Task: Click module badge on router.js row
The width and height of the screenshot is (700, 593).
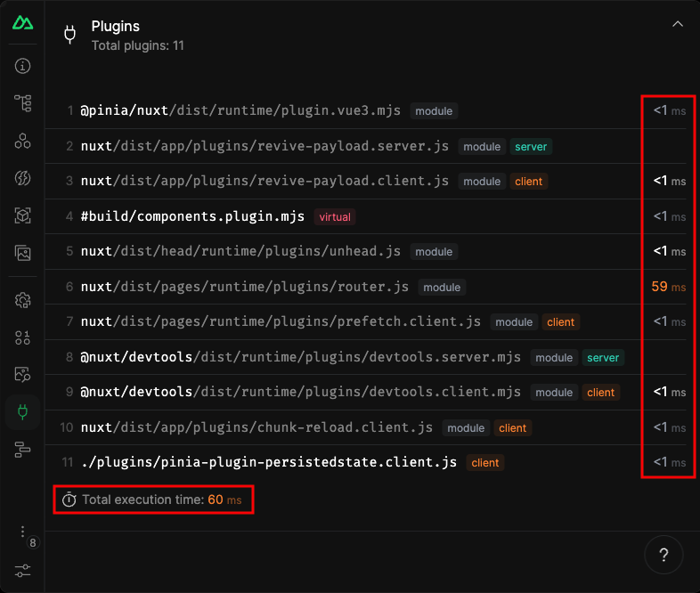Action: pyautogui.click(x=442, y=288)
